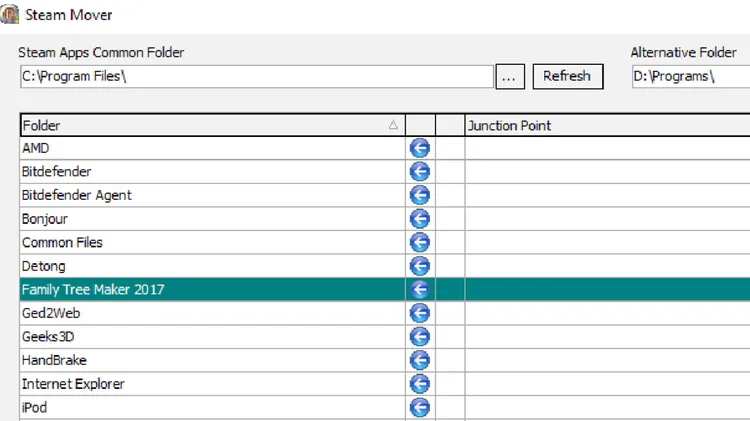Click the arrow beside Family Tree Maker 2017
The image size is (750, 421).
pos(419,289)
